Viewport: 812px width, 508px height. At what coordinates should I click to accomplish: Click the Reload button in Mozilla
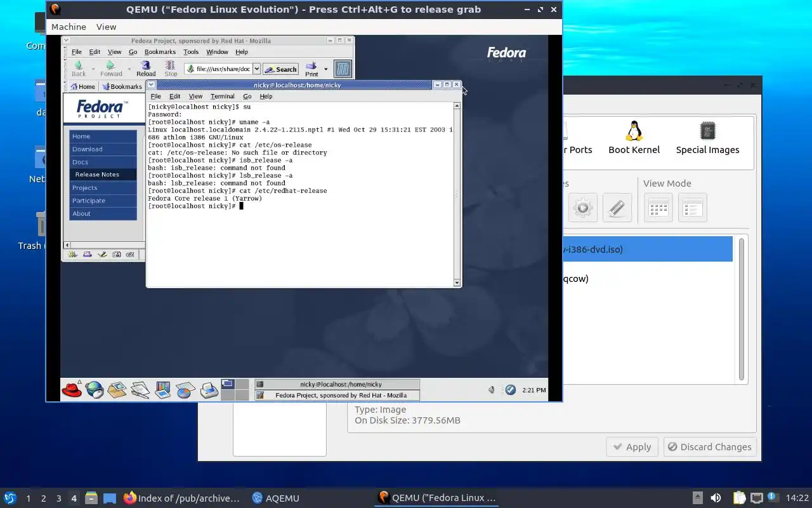pos(146,69)
